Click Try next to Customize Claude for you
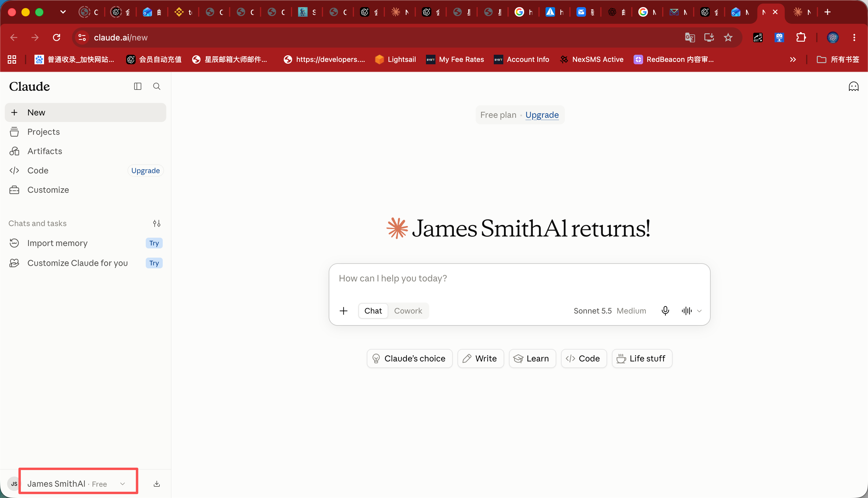868x498 pixels. (x=154, y=263)
